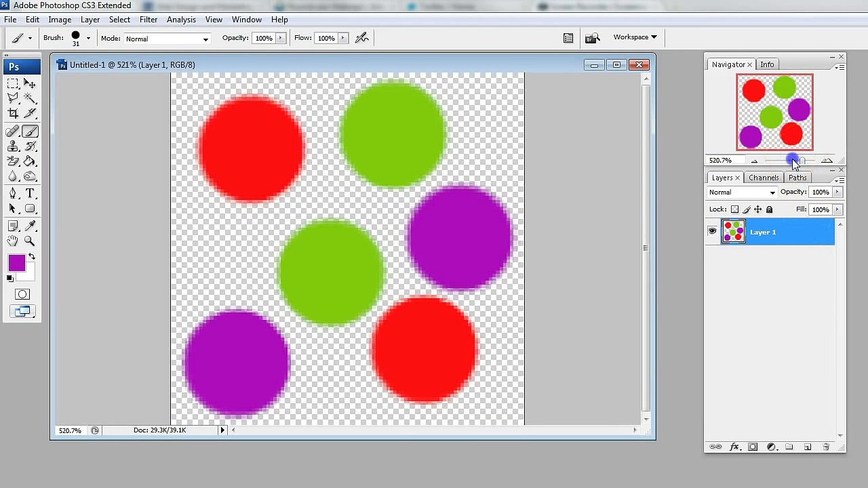Open the Analysis menu

(x=181, y=20)
